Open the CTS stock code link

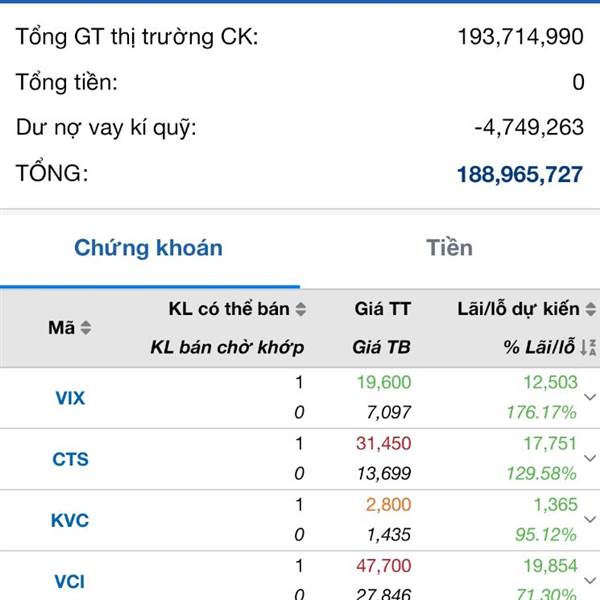click(70, 459)
